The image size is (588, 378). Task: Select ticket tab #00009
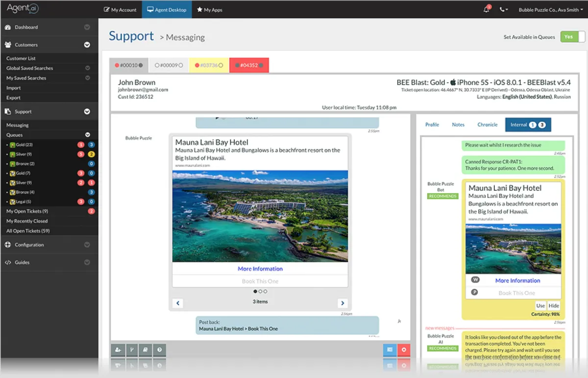(x=169, y=65)
